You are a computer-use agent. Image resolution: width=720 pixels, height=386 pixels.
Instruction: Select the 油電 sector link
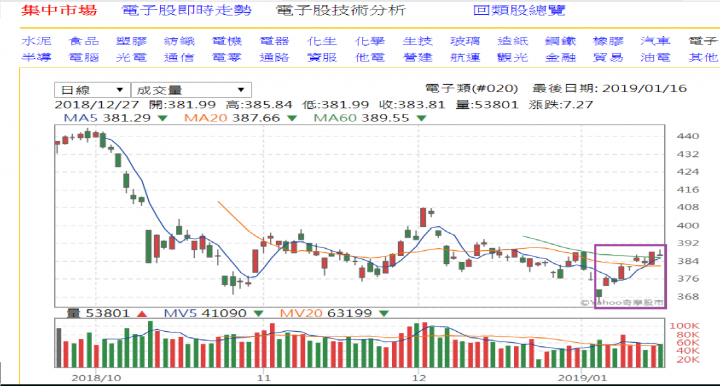click(656, 57)
